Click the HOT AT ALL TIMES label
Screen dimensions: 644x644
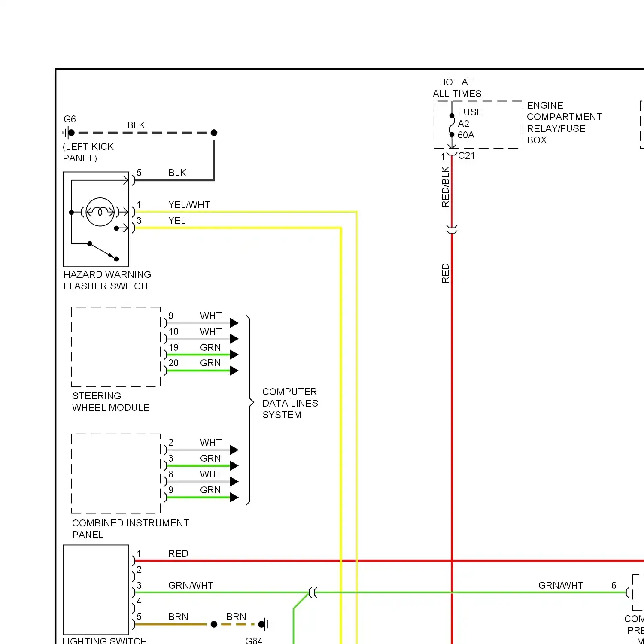(x=457, y=88)
